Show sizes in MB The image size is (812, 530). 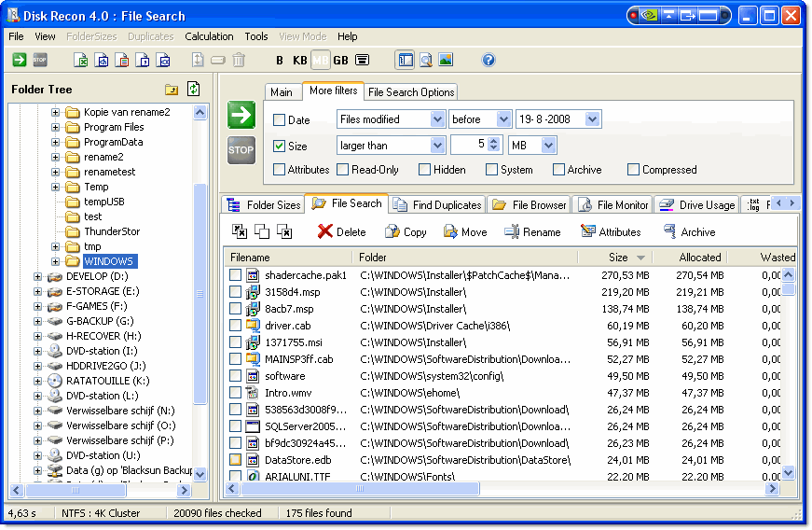321,60
